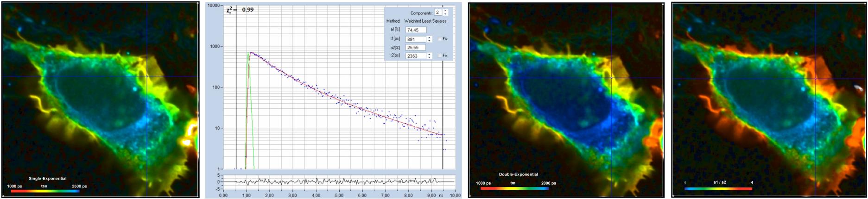Click the Single-Exponential tau color bar
The image size is (868, 199).
[45, 191]
